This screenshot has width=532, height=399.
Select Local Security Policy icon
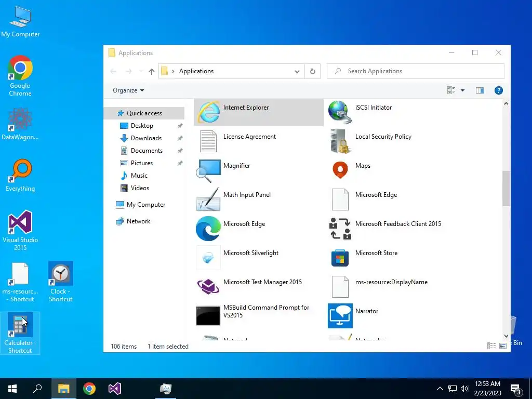pyautogui.click(x=340, y=141)
